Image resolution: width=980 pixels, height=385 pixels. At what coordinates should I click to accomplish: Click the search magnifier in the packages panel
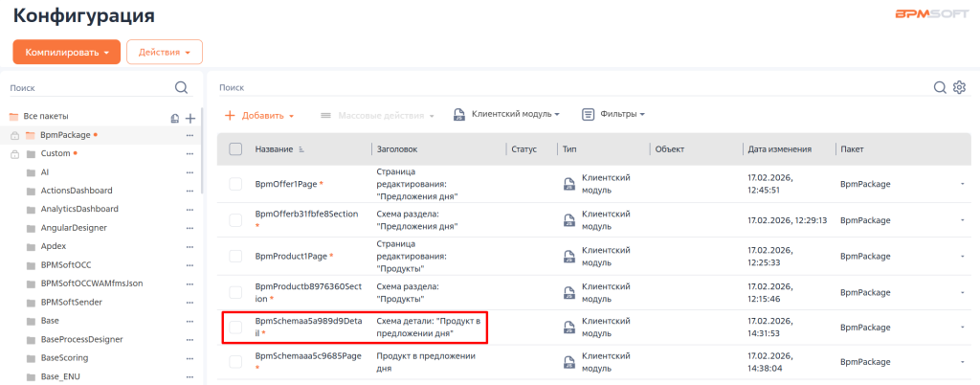[x=181, y=87]
